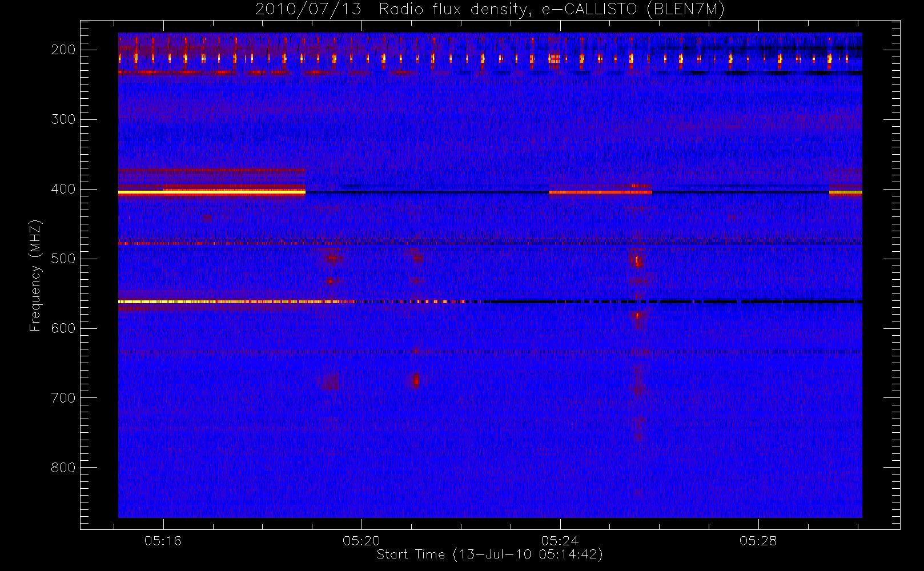Viewport: 924px width, 571px height.
Task: Click the 05:28 time tick label
Action: point(758,540)
